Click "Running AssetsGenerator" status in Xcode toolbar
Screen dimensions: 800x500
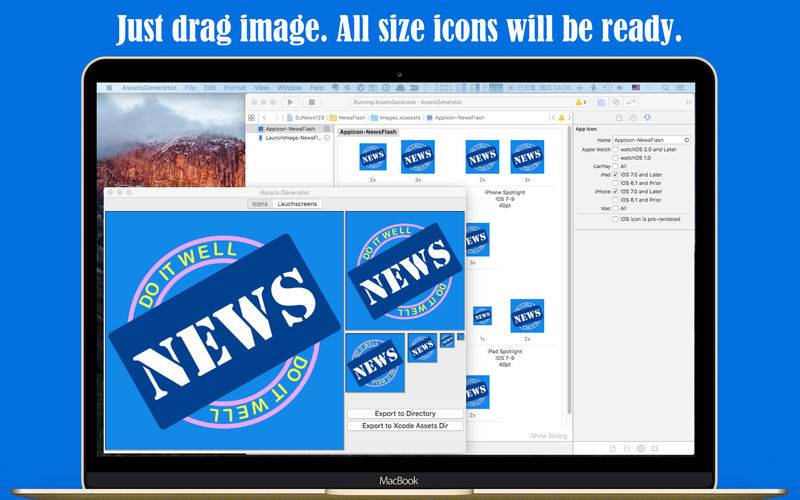[408, 103]
